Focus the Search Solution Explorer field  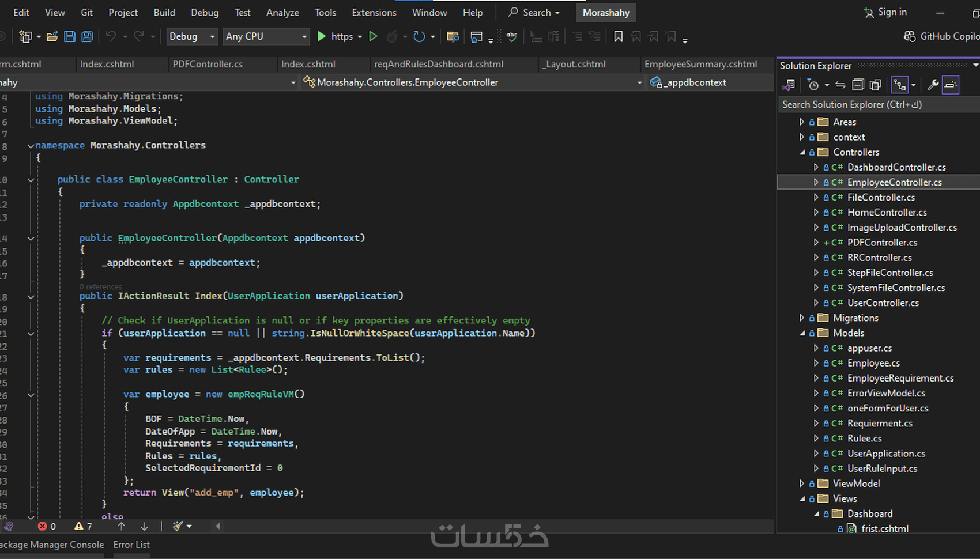coord(877,105)
